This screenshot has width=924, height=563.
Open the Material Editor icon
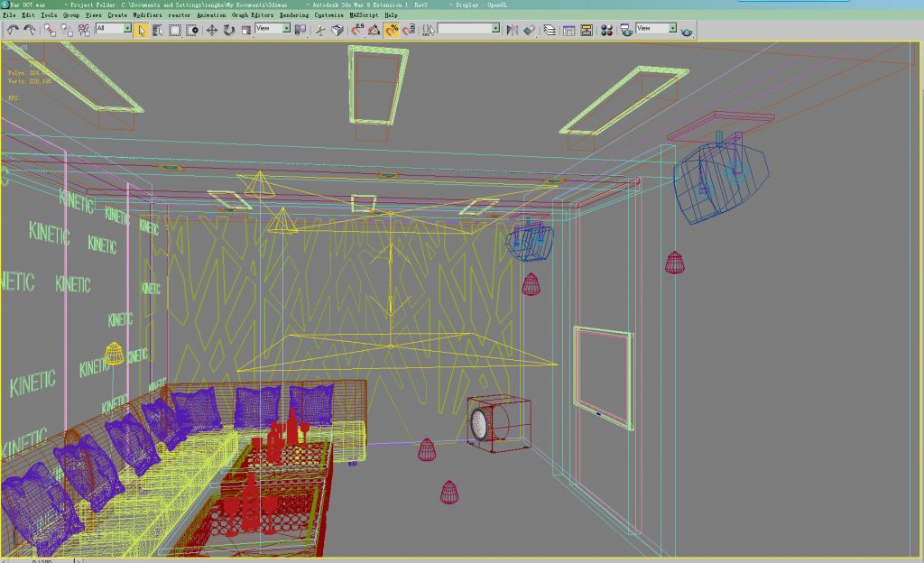pyautogui.click(x=605, y=30)
